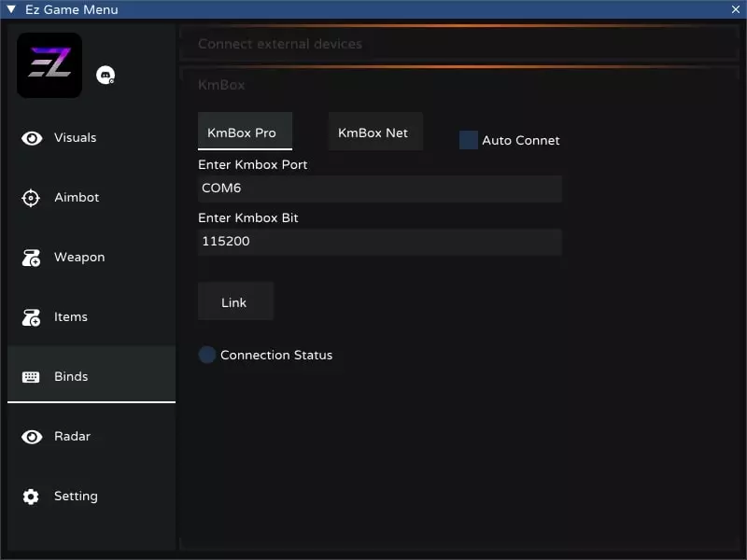Select the Binds menu entry
Image resolution: width=747 pixels, height=560 pixels.
pos(92,374)
